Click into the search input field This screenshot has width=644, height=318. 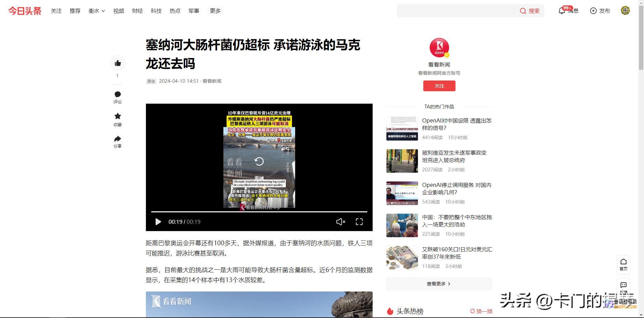pos(455,11)
